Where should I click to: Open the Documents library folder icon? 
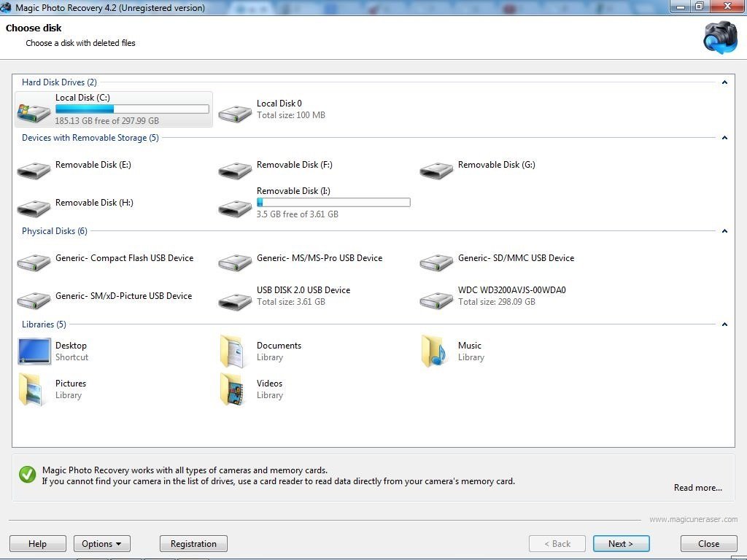pos(233,351)
